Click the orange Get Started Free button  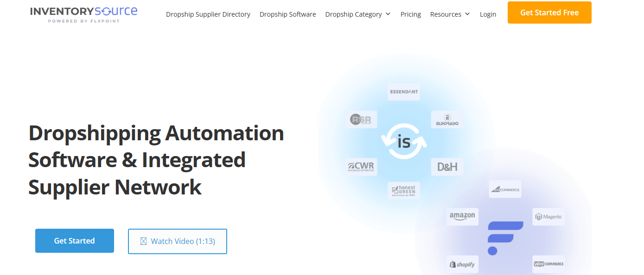tap(549, 12)
